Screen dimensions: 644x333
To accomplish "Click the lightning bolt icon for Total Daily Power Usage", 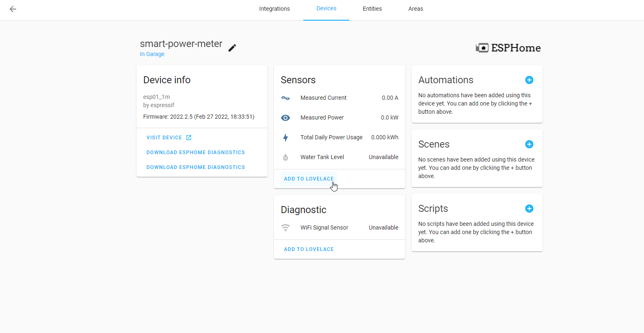I will point(285,137).
